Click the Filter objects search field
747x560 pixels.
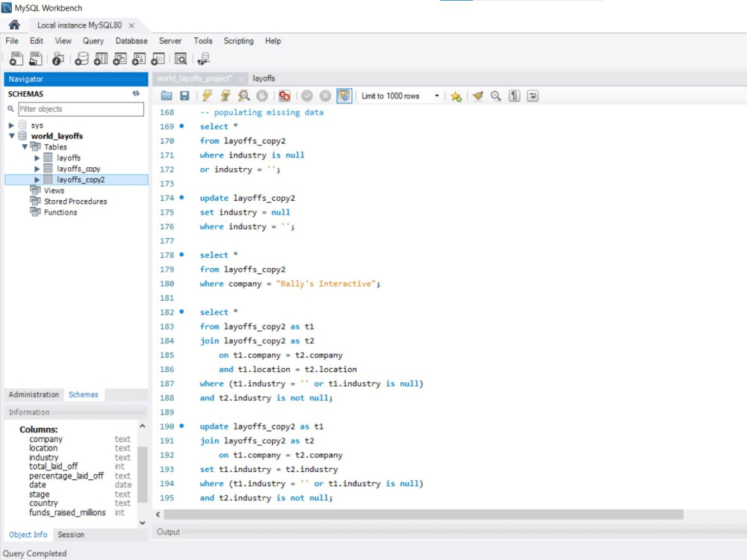[x=81, y=109]
